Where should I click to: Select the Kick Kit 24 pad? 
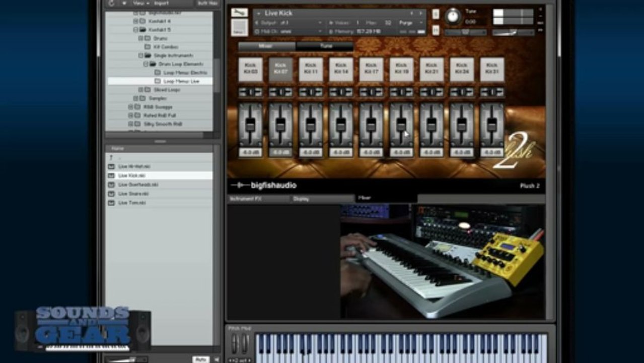point(462,69)
